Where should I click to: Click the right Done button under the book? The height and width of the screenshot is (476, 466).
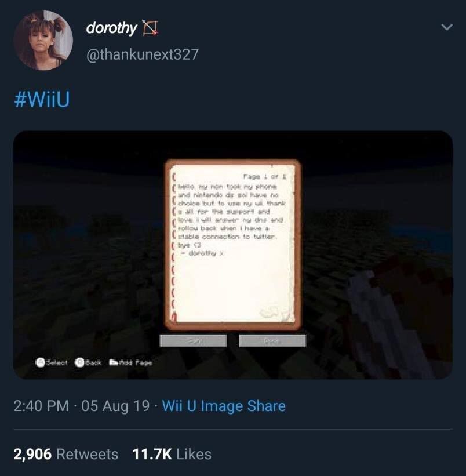[x=272, y=341]
